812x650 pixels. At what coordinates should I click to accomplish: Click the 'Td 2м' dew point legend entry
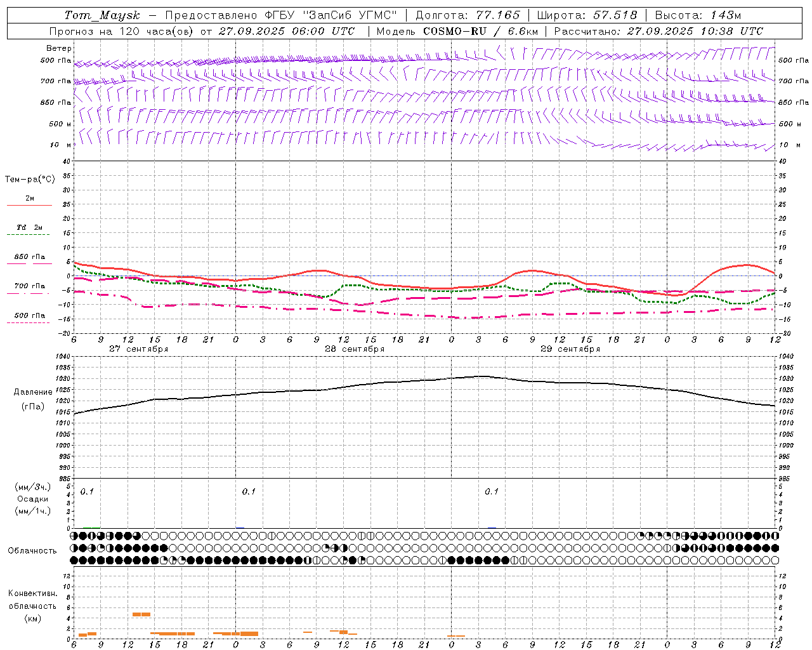coord(29,227)
